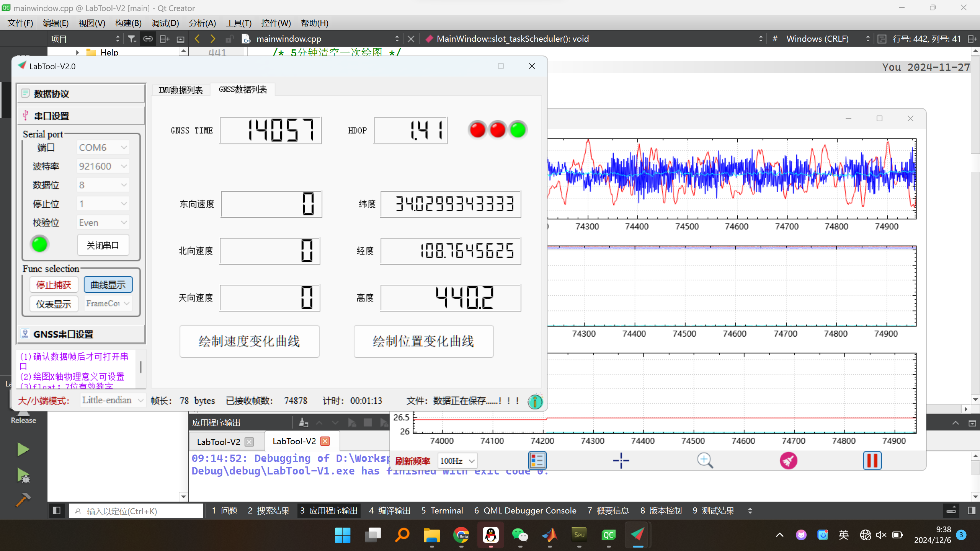Image resolution: width=980 pixels, height=551 pixels.
Task: Switch to the IMU数据列表 tab
Action: click(x=181, y=90)
